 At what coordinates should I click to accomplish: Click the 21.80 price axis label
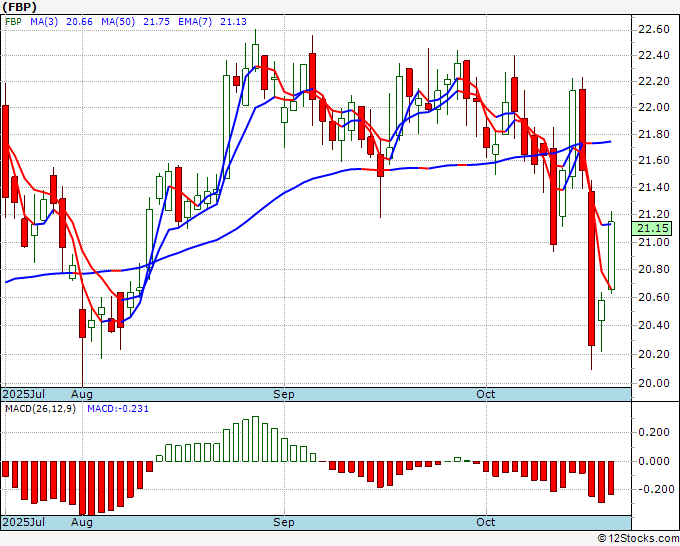(654, 134)
